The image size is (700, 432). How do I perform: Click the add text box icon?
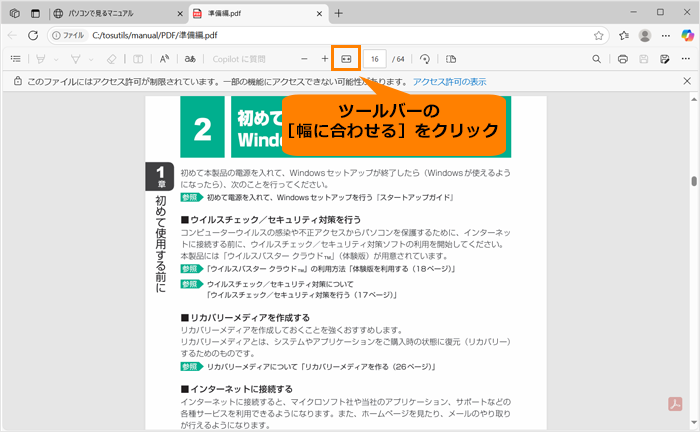(x=138, y=59)
